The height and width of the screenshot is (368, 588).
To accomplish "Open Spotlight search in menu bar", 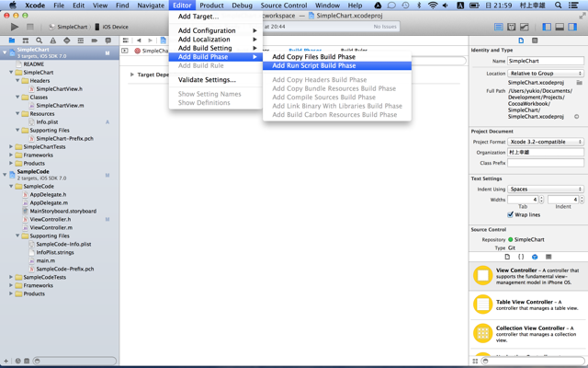I will click(558, 6).
